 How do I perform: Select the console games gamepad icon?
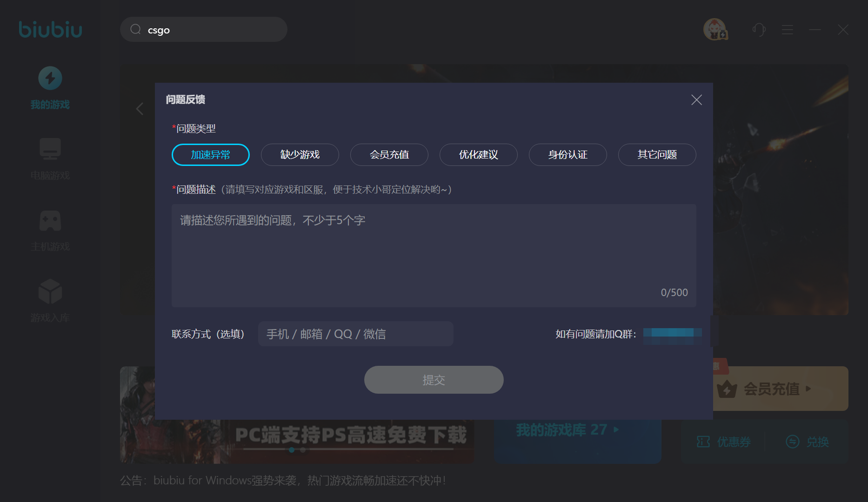[x=50, y=220]
